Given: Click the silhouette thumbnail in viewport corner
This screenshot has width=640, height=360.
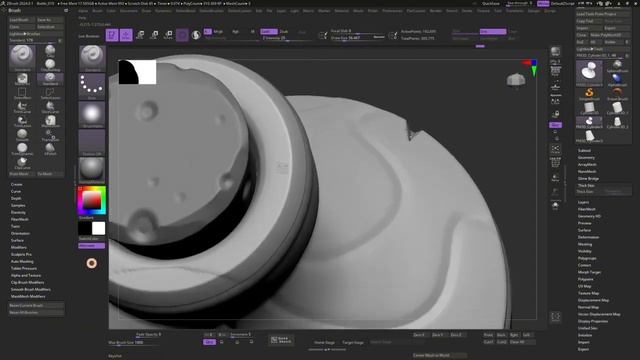Looking at the screenshot, I should point(137,72).
